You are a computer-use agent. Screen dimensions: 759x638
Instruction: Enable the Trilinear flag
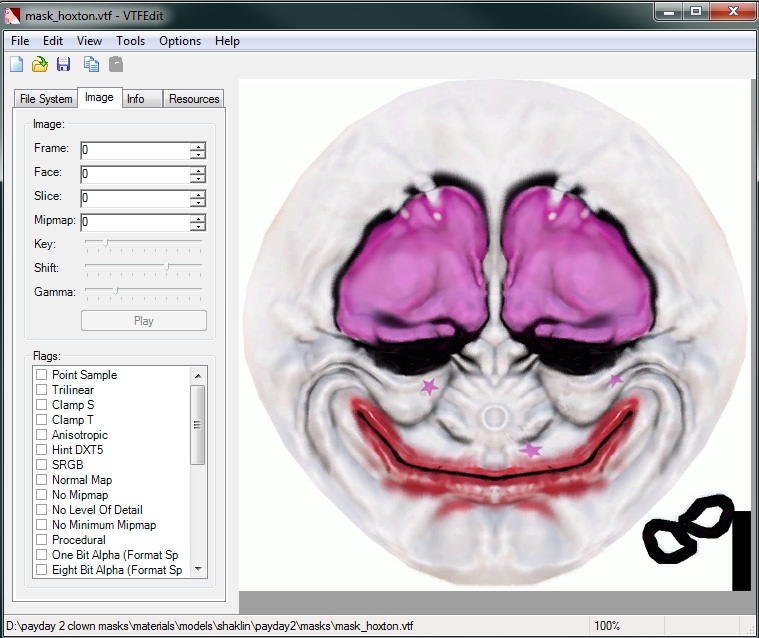click(x=42, y=390)
